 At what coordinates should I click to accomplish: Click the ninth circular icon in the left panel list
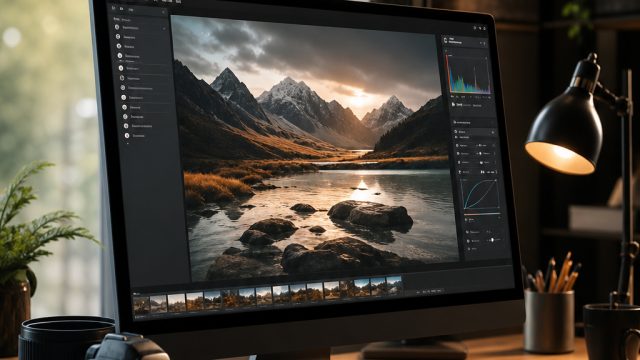124,107
